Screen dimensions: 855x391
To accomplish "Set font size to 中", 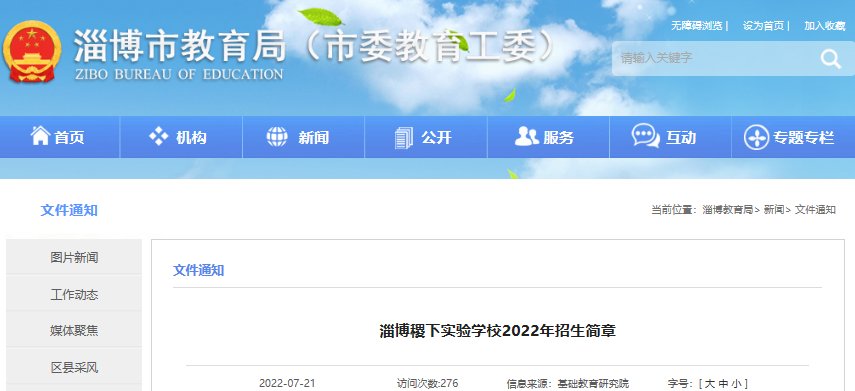I will (x=723, y=383).
